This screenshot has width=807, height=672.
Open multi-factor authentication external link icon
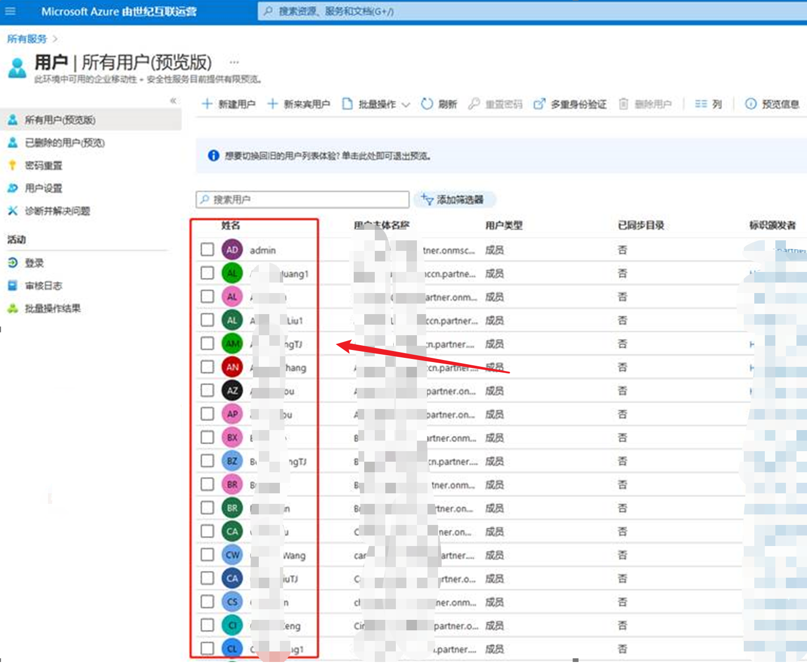[539, 104]
